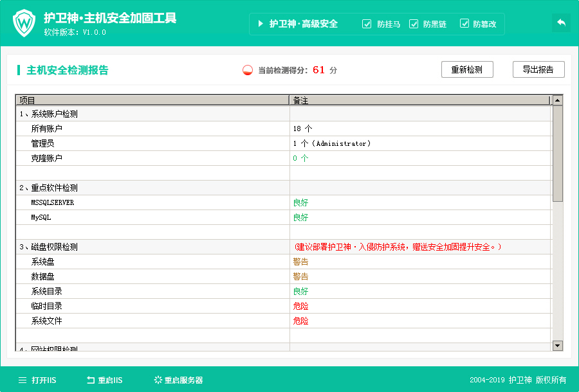Toggle the 防篡改 checkbox
The height and width of the screenshot is (392, 579).
click(464, 24)
